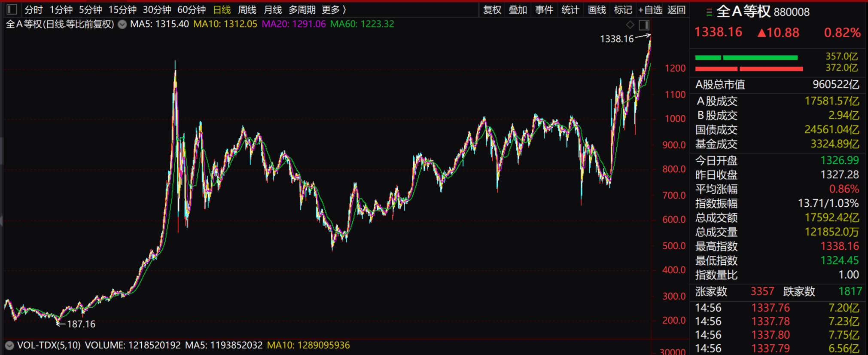Click the 平均涨幅 0.86% row
This screenshot has height=355, width=868.
click(777, 189)
